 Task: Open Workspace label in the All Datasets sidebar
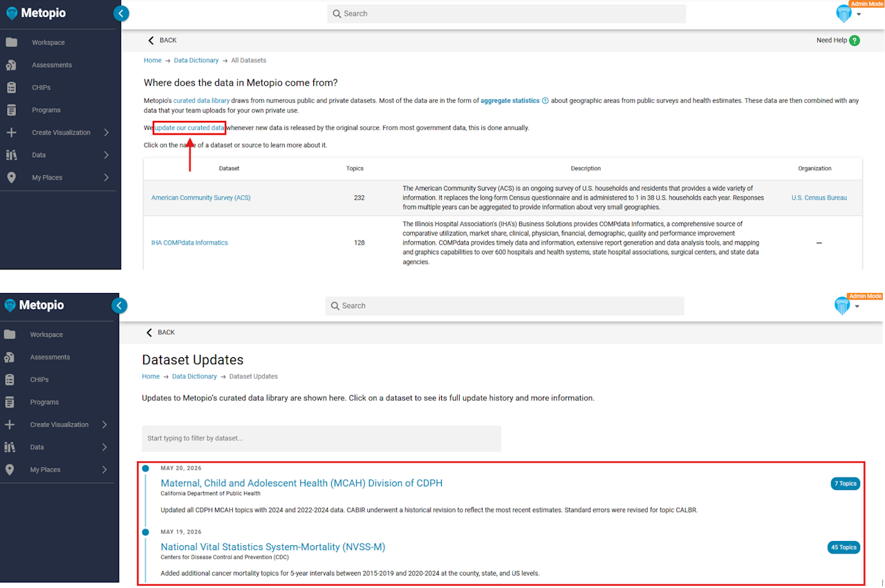pyautogui.click(x=48, y=42)
